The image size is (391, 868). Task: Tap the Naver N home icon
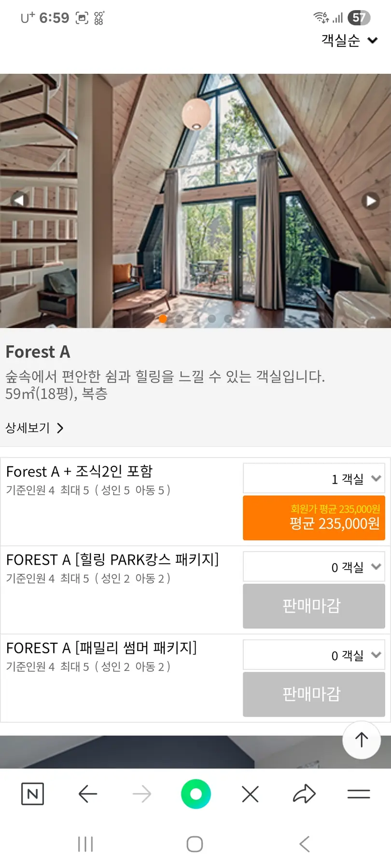coord(32,794)
